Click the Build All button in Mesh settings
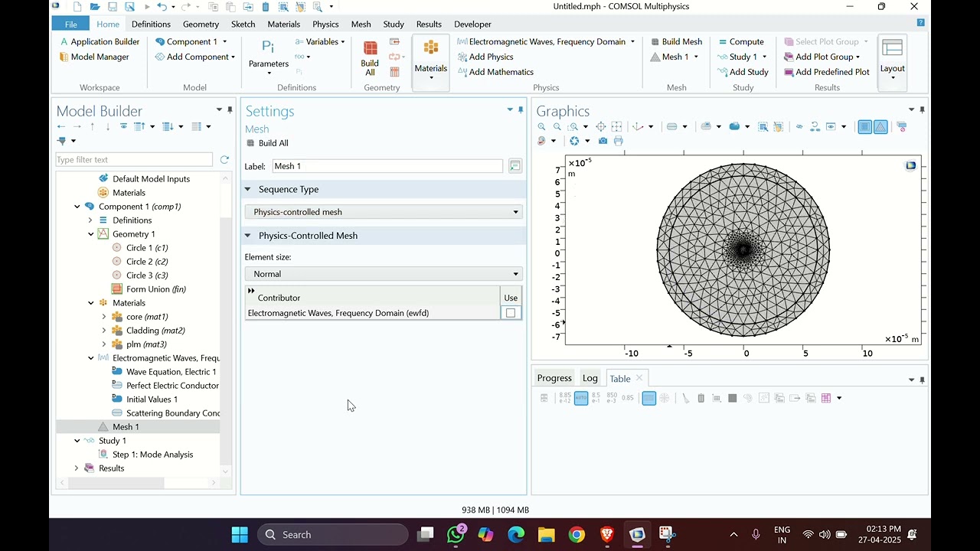The height and width of the screenshot is (551, 980). pos(267,143)
